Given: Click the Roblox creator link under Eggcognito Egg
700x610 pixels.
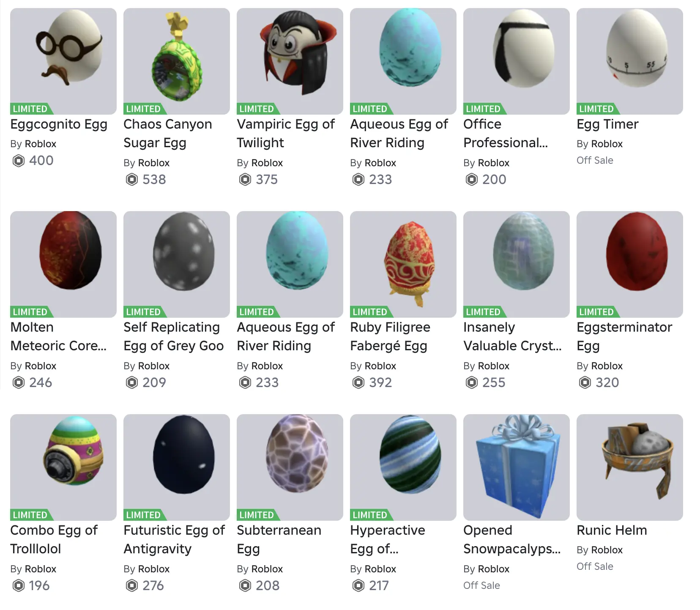Looking at the screenshot, I should tap(40, 144).
